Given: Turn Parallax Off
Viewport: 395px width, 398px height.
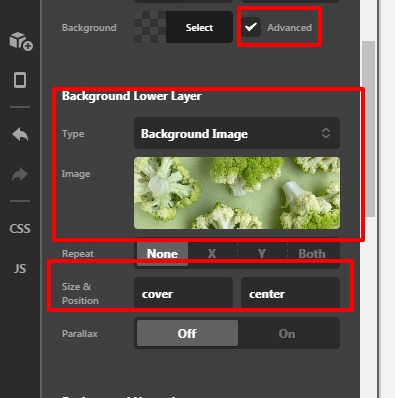Looking at the screenshot, I should click(x=187, y=333).
